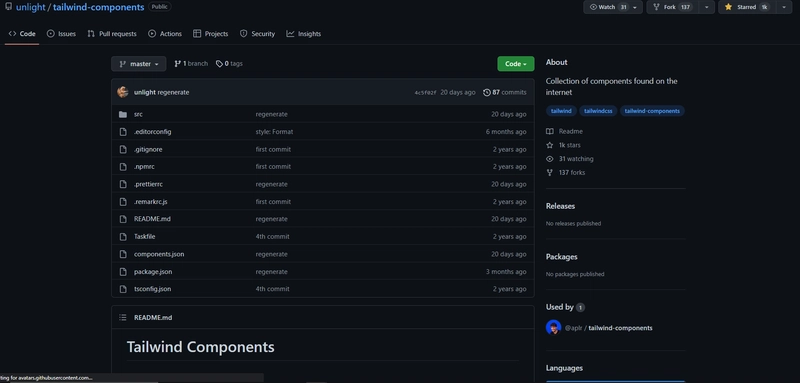Open the Pull requests tab
This screenshot has height=383, width=800.
[x=112, y=34]
